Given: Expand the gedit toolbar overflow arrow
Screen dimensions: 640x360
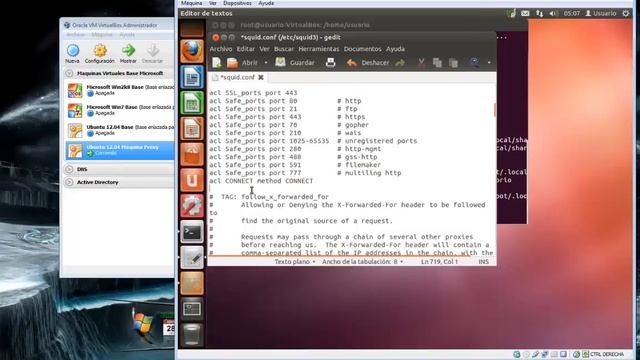Looking at the screenshot, I should (x=489, y=63).
